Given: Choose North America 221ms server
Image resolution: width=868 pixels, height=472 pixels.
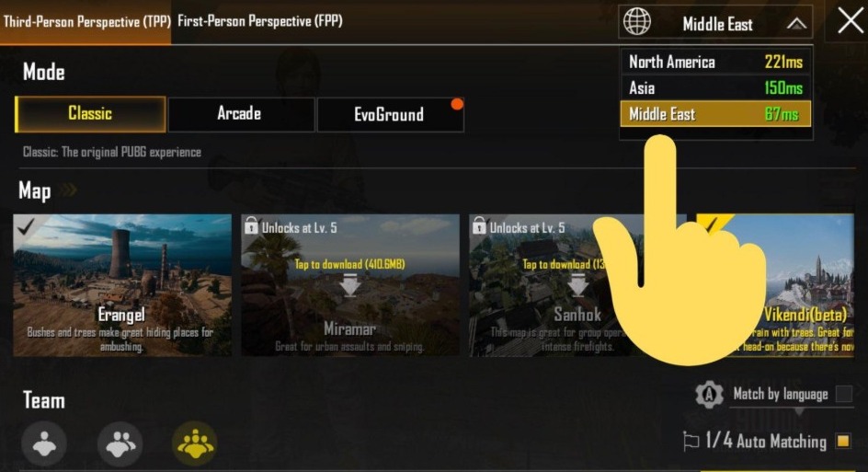Looking at the screenshot, I should (x=715, y=62).
